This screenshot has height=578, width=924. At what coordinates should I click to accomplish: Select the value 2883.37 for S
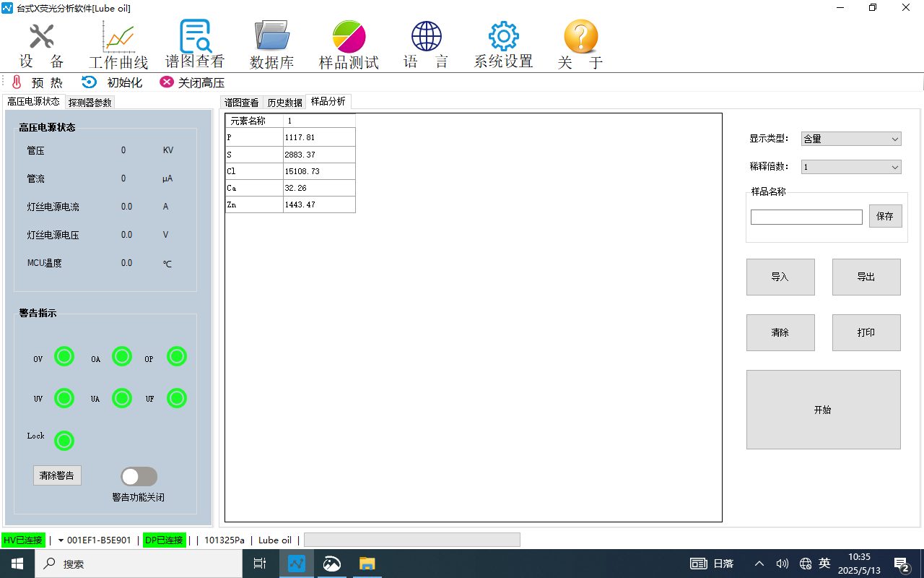(x=319, y=155)
